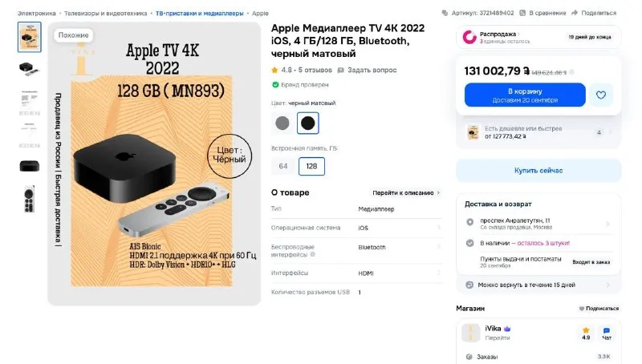The image size is (642, 364).
Task: Add product to favorites with heart icon
Action: click(x=600, y=95)
